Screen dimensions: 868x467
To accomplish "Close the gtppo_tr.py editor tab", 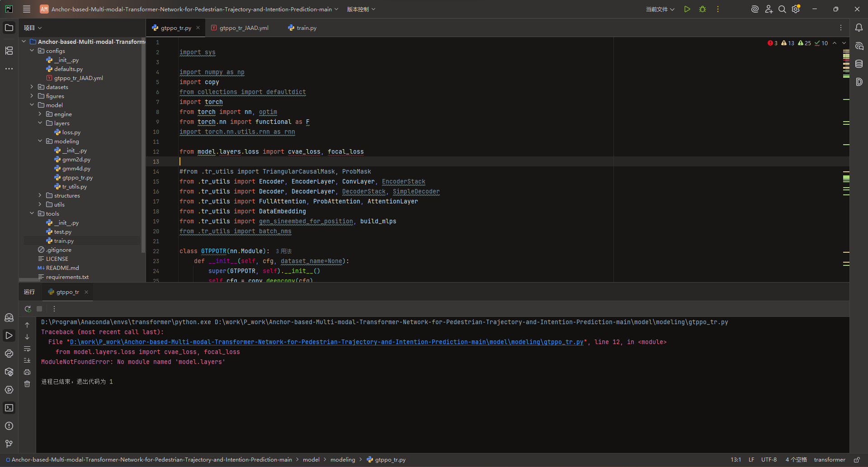I will (x=198, y=28).
